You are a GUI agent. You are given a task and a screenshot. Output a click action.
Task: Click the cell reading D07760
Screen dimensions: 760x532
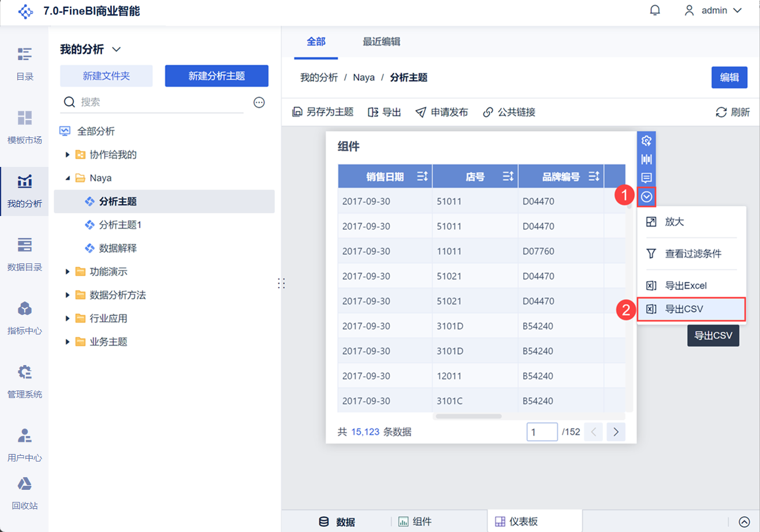tap(561, 251)
